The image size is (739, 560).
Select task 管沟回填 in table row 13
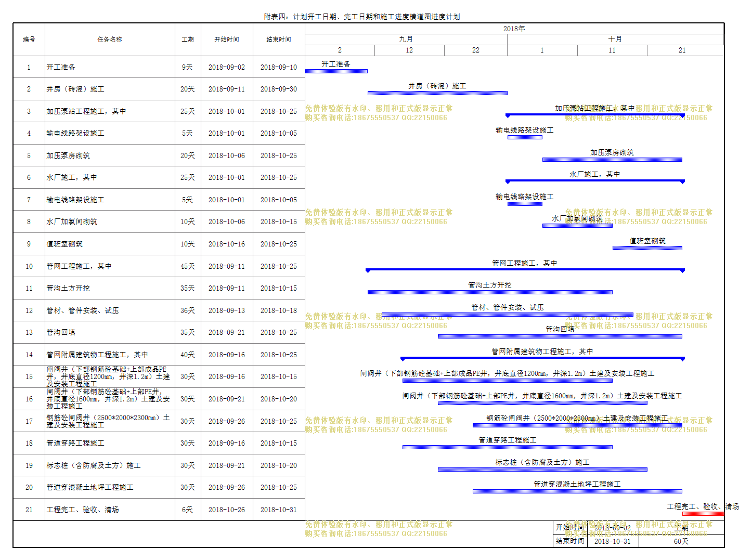(61, 332)
